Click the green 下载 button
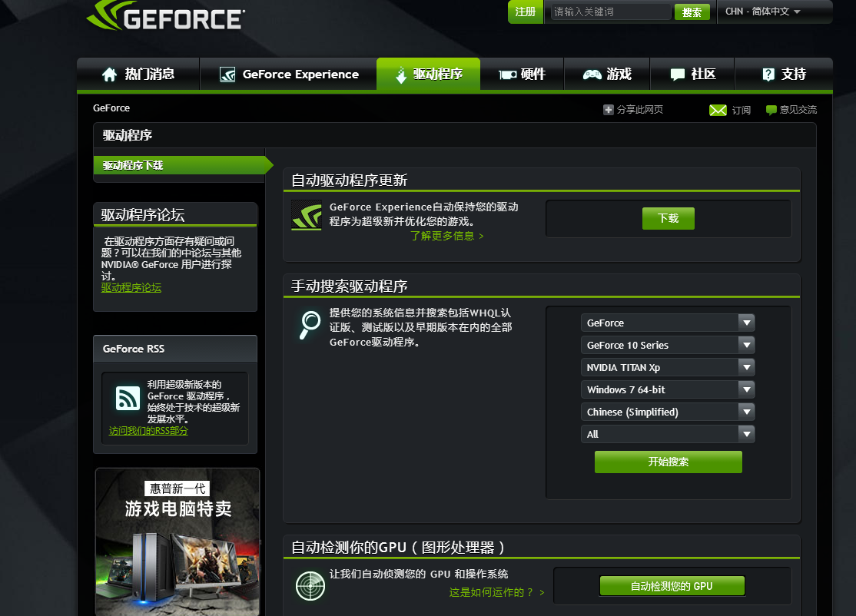This screenshot has width=856, height=616. tap(669, 218)
